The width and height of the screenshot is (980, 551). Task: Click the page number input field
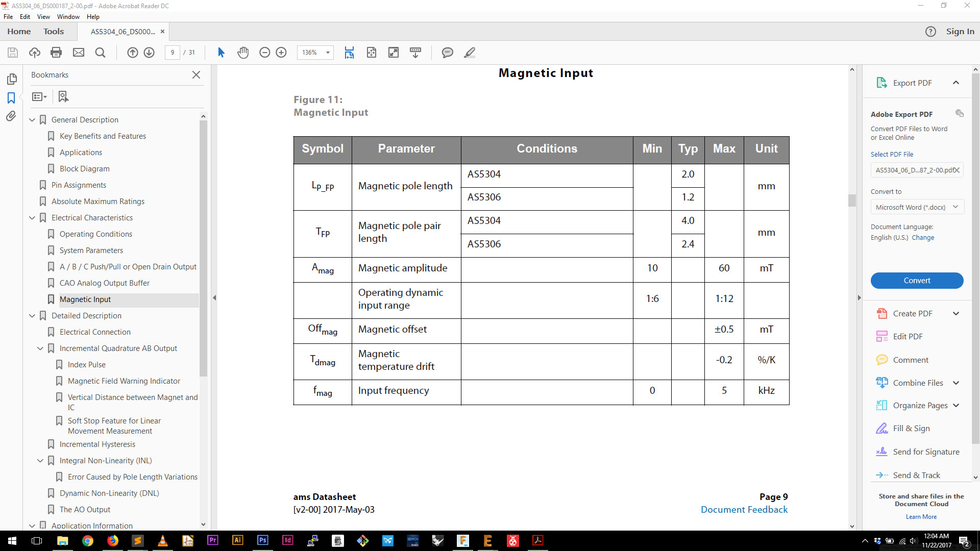173,53
